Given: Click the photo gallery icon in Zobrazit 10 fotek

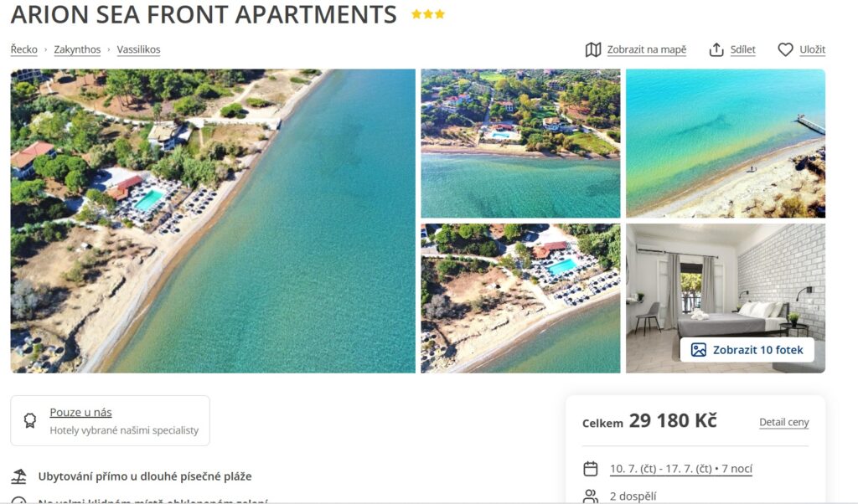Looking at the screenshot, I should tap(698, 350).
